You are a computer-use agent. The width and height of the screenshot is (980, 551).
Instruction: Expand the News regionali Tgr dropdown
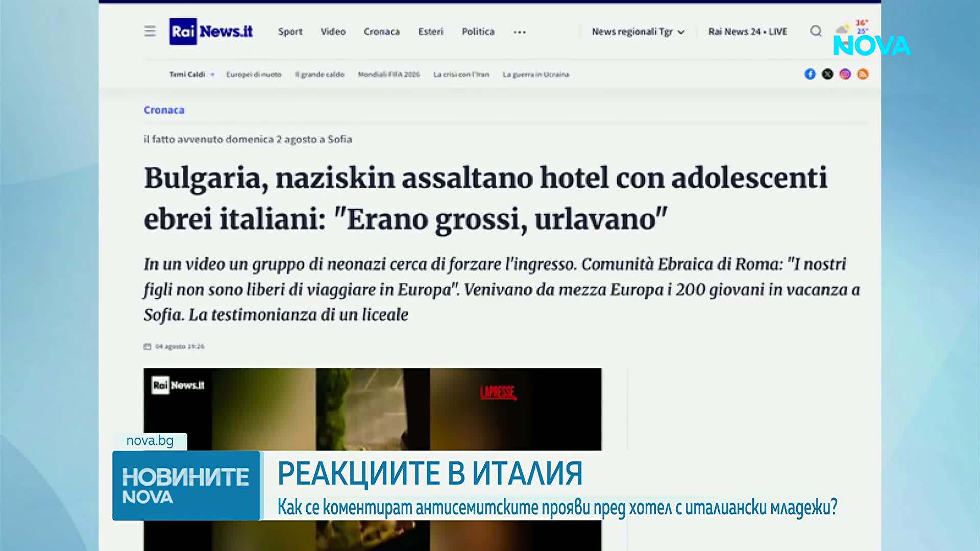pos(638,32)
